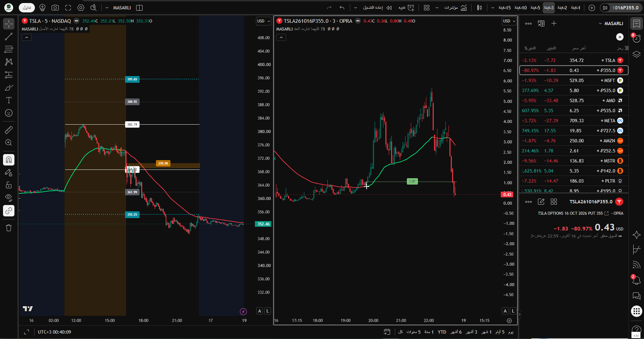Switch to the 1 minute interval
This screenshot has height=339, width=644.
(x=576, y=8)
